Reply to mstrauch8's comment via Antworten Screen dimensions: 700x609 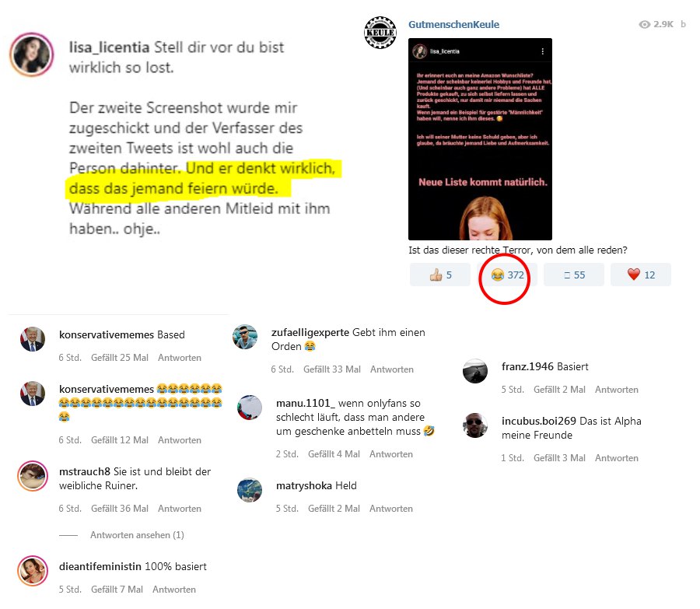point(180,509)
